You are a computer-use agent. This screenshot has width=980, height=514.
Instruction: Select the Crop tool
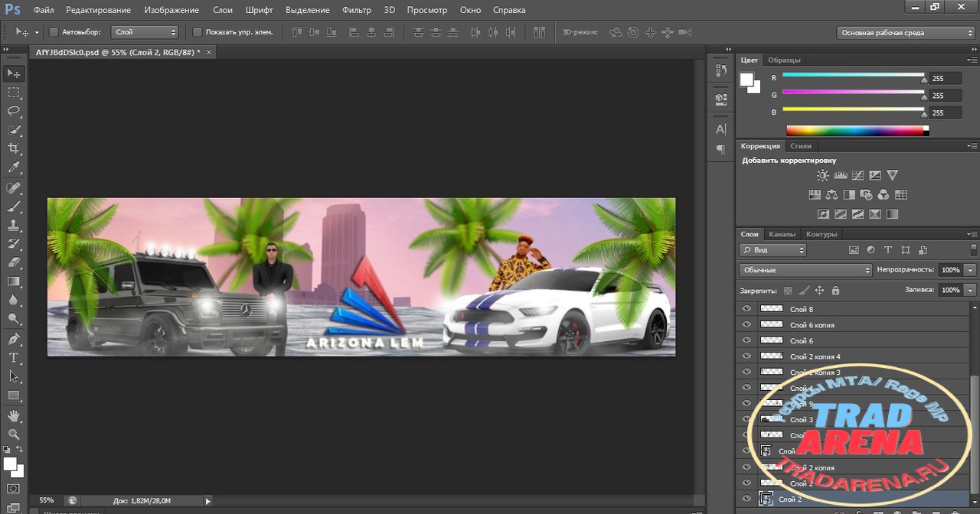[x=14, y=148]
